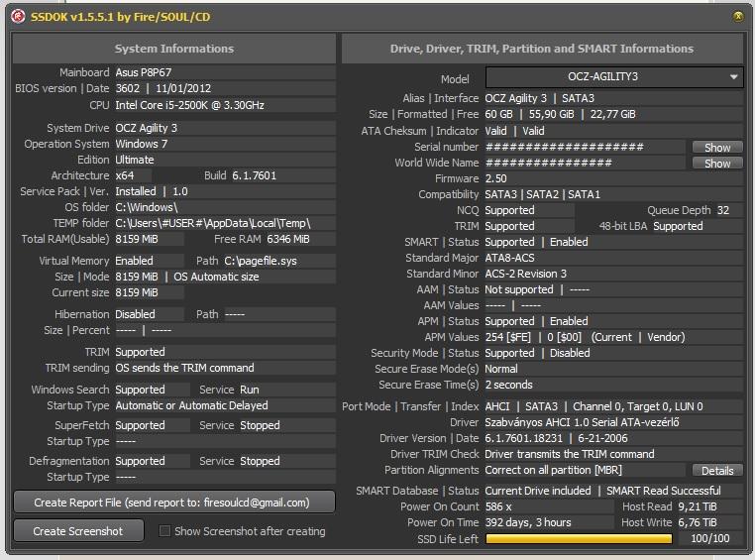Click the Free RAM value 6346 MiB
Screen dimensions: 755x560
point(288,239)
